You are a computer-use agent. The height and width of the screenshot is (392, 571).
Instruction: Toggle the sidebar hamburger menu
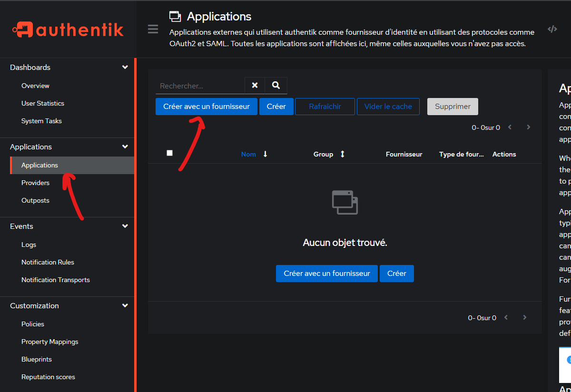click(x=153, y=29)
